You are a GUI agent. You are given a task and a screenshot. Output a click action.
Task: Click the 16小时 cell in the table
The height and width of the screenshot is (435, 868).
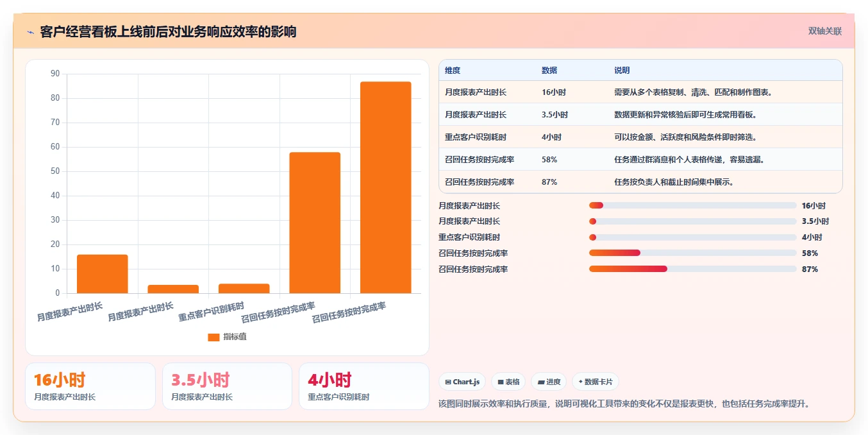tap(554, 92)
